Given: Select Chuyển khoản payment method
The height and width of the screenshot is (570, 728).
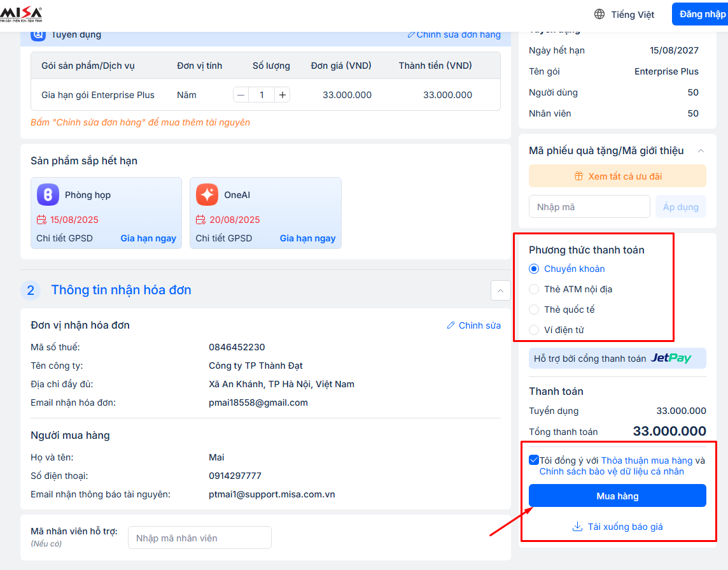Looking at the screenshot, I should pyautogui.click(x=534, y=269).
